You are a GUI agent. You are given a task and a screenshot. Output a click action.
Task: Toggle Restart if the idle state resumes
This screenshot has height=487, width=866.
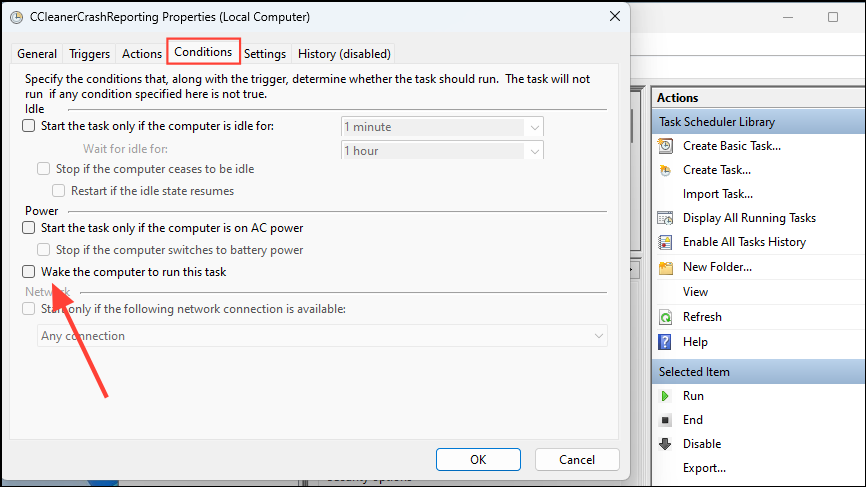[x=59, y=191]
